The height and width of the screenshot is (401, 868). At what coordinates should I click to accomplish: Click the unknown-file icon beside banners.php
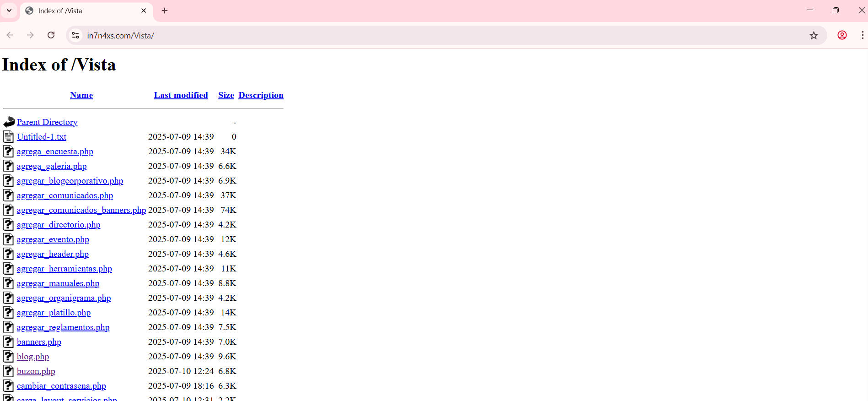pos(9,342)
